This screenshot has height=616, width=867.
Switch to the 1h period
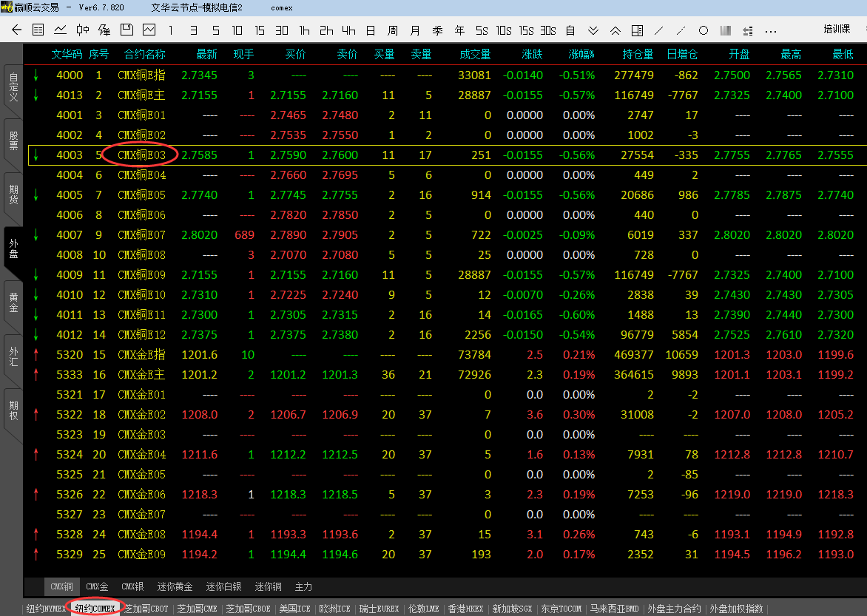click(x=304, y=30)
